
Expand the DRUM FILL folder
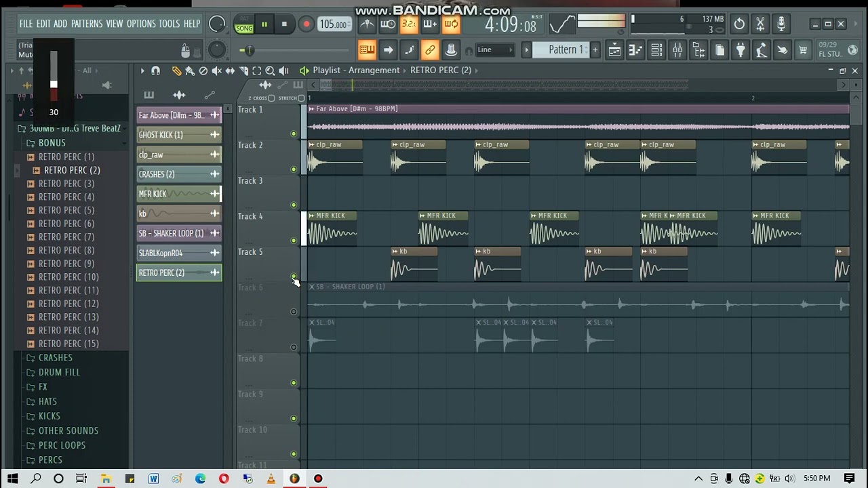tap(59, 372)
